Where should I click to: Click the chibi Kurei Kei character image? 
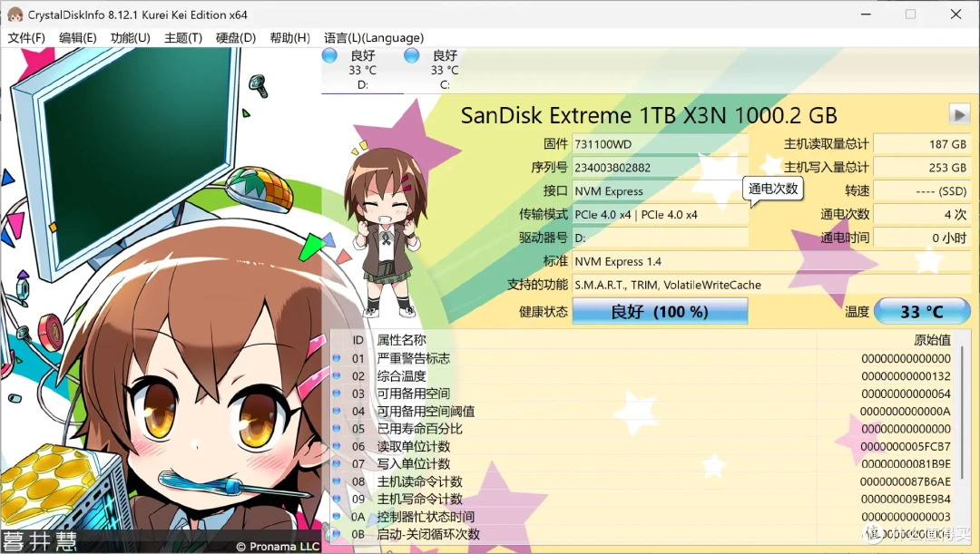(x=386, y=231)
